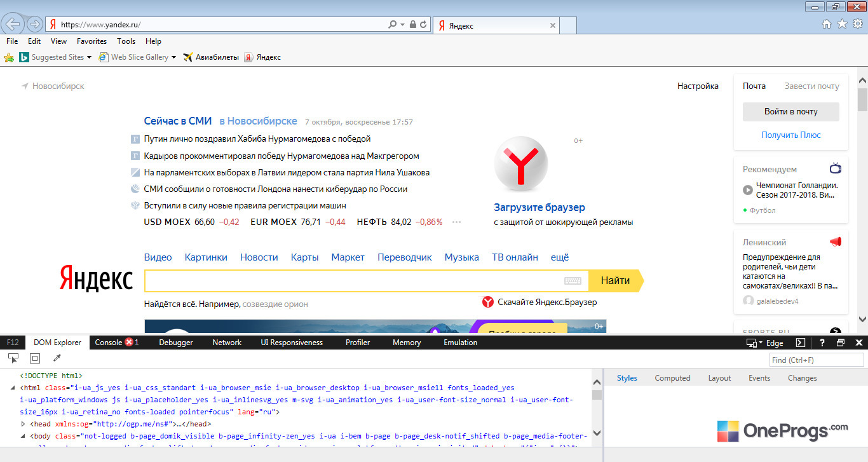Open the Profiler tab
This screenshot has height=462, width=868.
[x=358, y=343]
